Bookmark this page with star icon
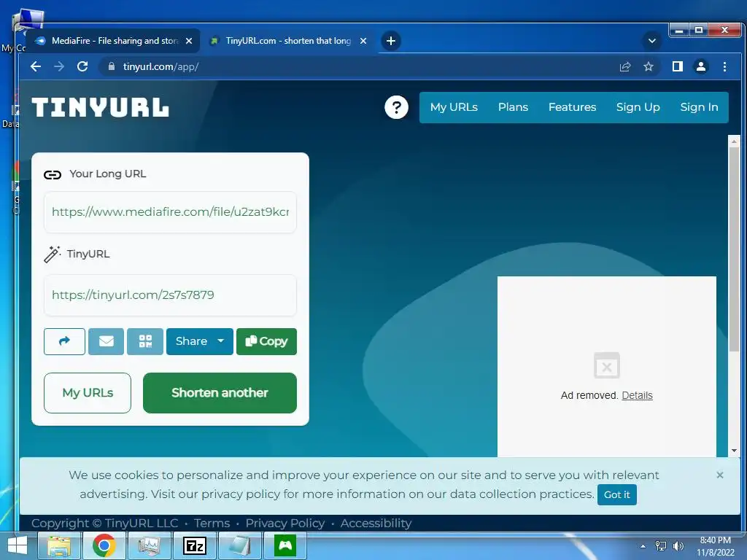This screenshot has height=560, width=747. pyautogui.click(x=649, y=66)
